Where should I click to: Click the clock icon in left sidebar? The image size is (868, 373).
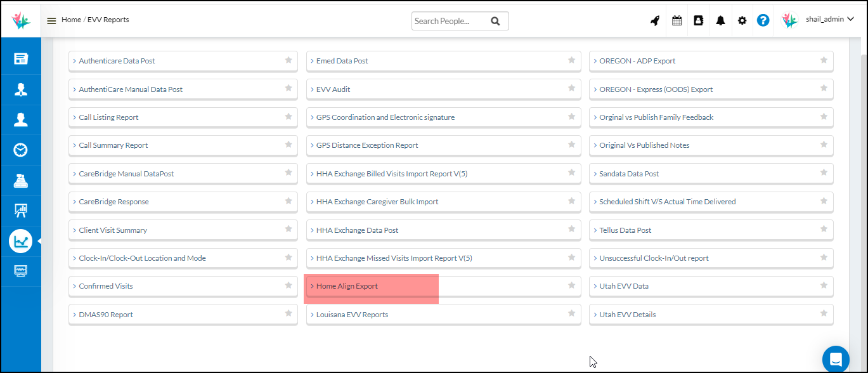[x=21, y=150]
